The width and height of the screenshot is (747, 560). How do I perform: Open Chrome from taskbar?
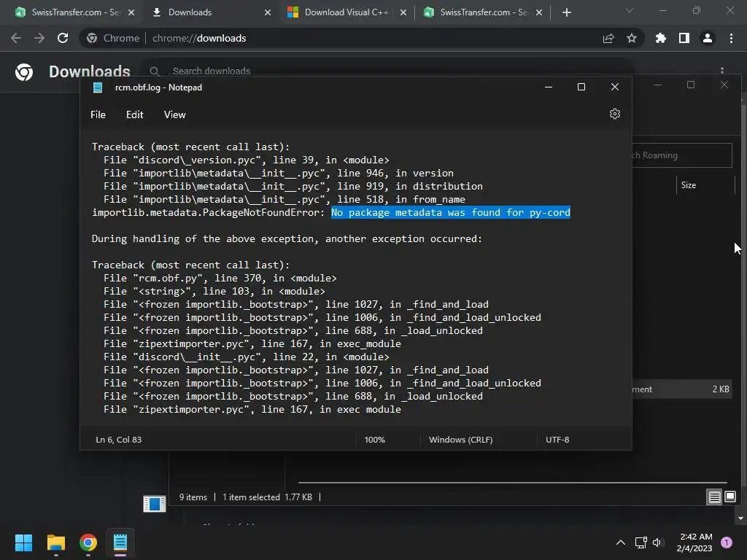click(x=88, y=542)
